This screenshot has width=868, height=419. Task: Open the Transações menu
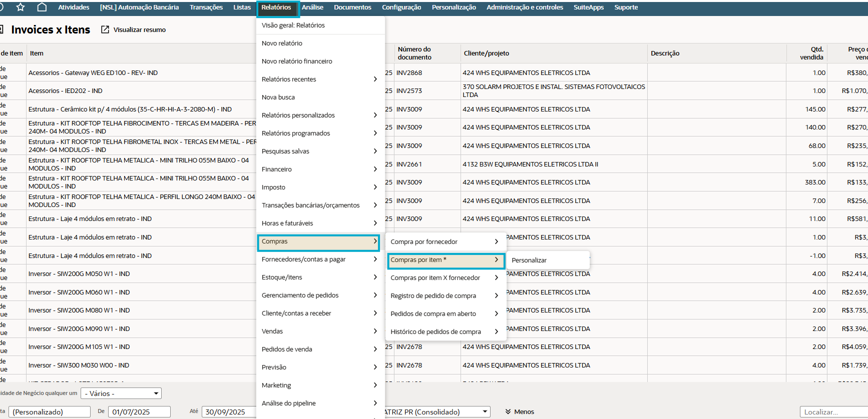(206, 7)
